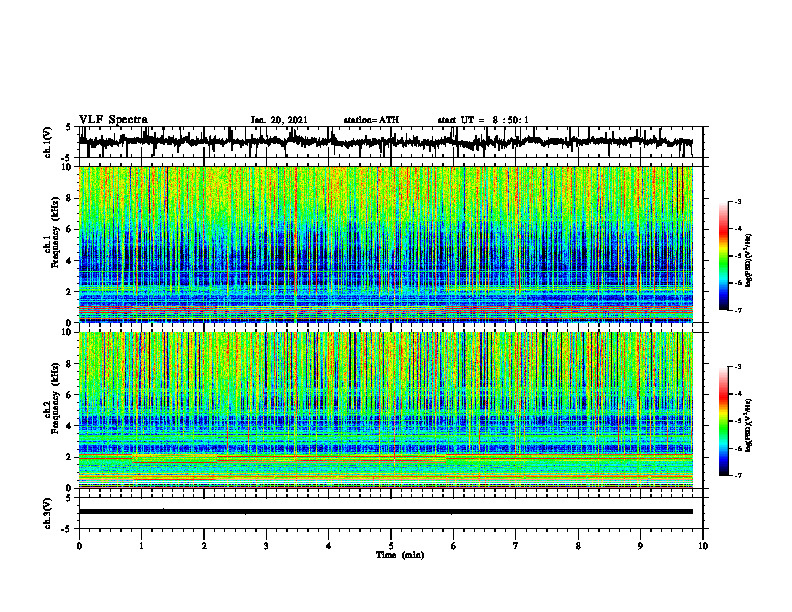Click the ch.2 spectrogram color scale bar
Image resolution: width=792 pixels, height=612 pixels.
[x=724, y=421]
